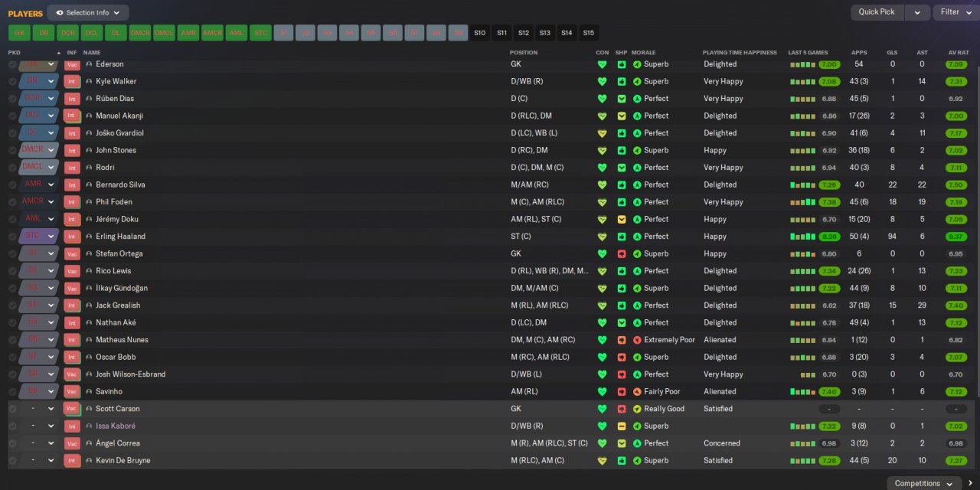Click Haaland's last 5 games form bars
This screenshot has height=490, width=980.
click(x=802, y=237)
